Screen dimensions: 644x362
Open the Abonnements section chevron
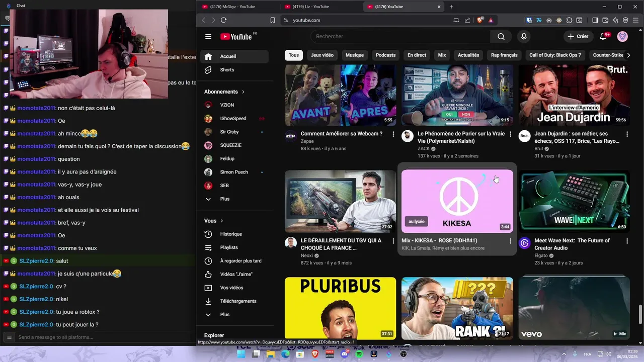point(244,92)
